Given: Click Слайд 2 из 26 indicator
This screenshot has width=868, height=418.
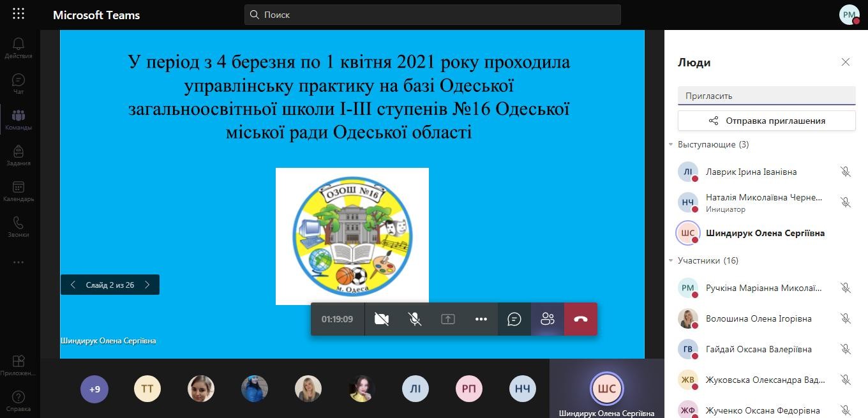Looking at the screenshot, I should click(x=110, y=285).
